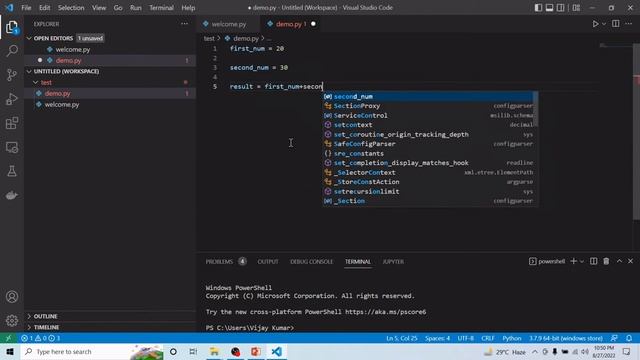Open feedback icon in status bar

(614, 338)
